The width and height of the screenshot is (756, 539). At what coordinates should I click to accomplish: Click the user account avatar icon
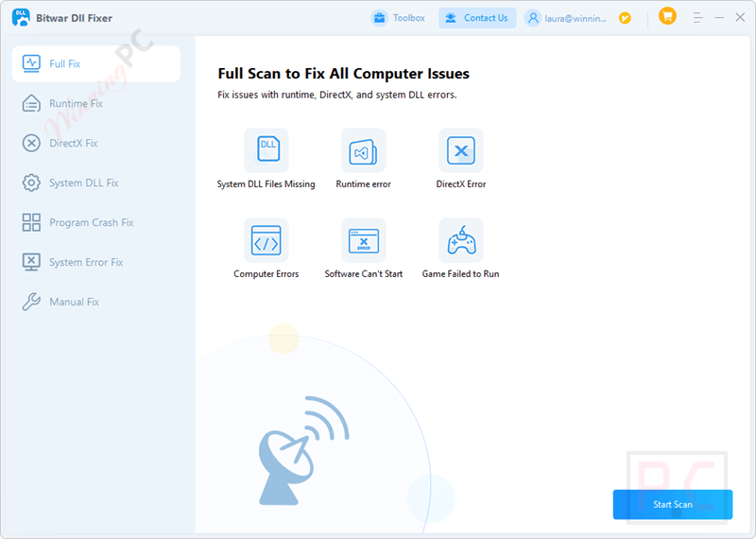[x=533, y=18]
